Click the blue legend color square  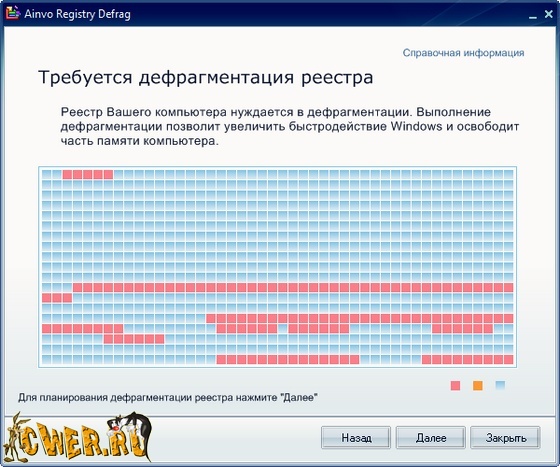(x=500, y=385)
